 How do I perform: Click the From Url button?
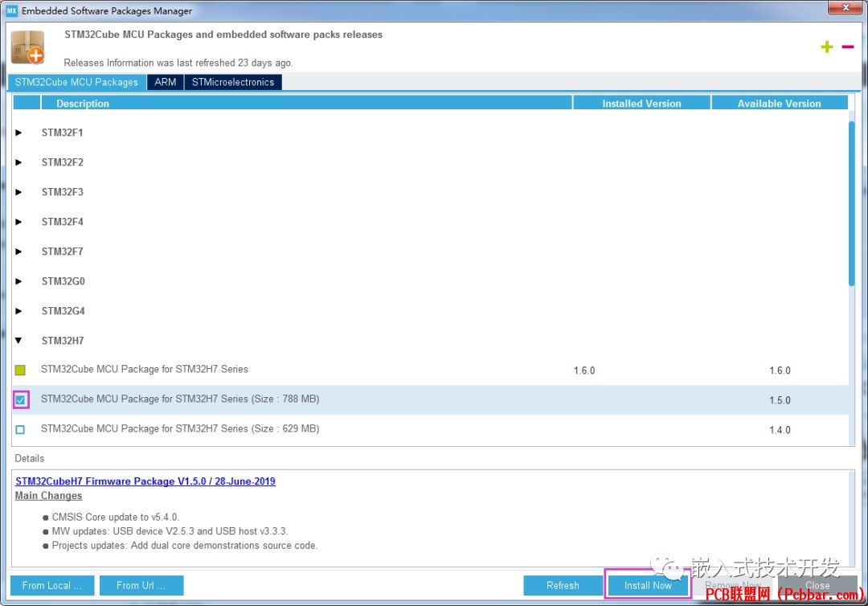pyautogui.click(x=141, y=586)
